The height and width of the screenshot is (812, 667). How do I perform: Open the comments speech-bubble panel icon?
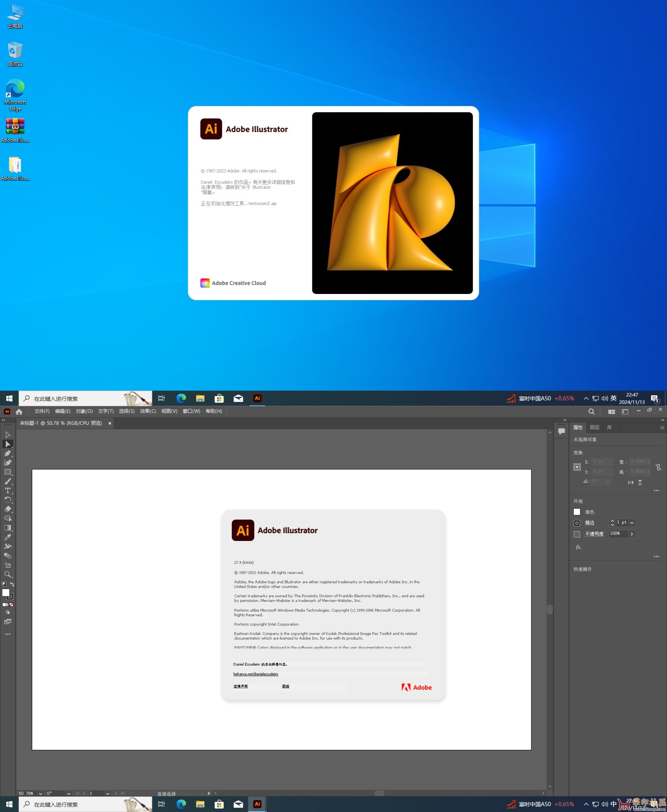(561, 431)
